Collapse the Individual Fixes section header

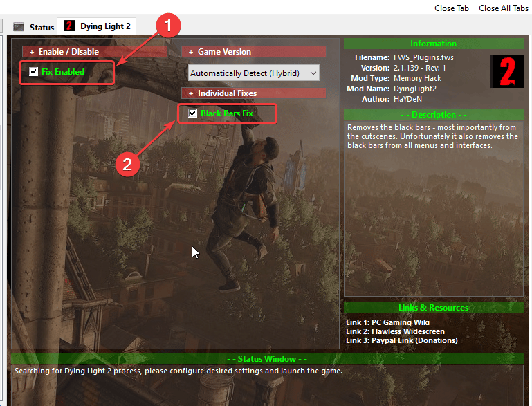[x=253, y=93]
